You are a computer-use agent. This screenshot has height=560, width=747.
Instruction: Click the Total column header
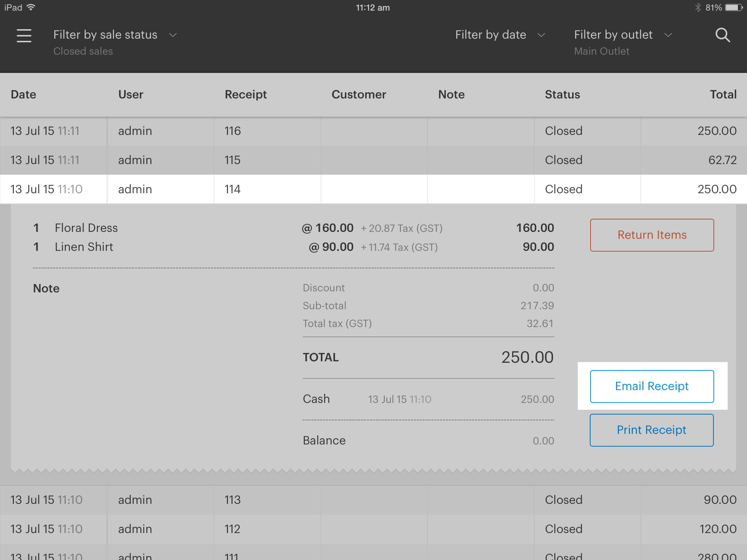[723, 95]
